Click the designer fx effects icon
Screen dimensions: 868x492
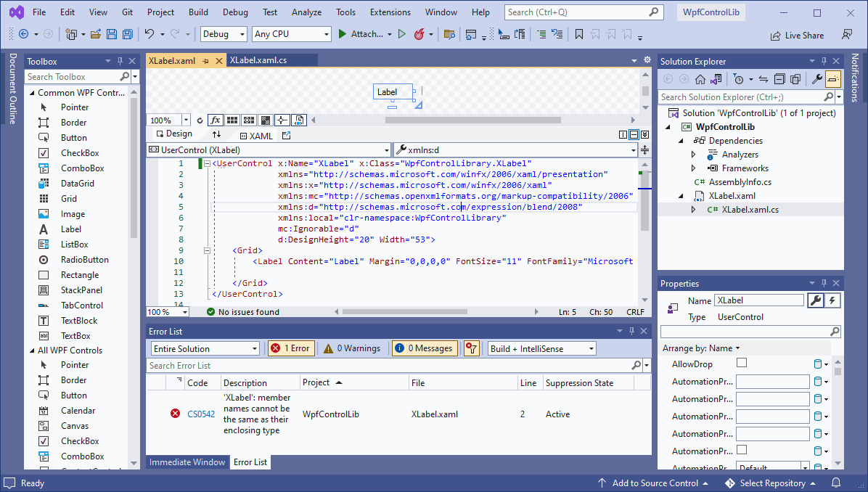[216, 120]
